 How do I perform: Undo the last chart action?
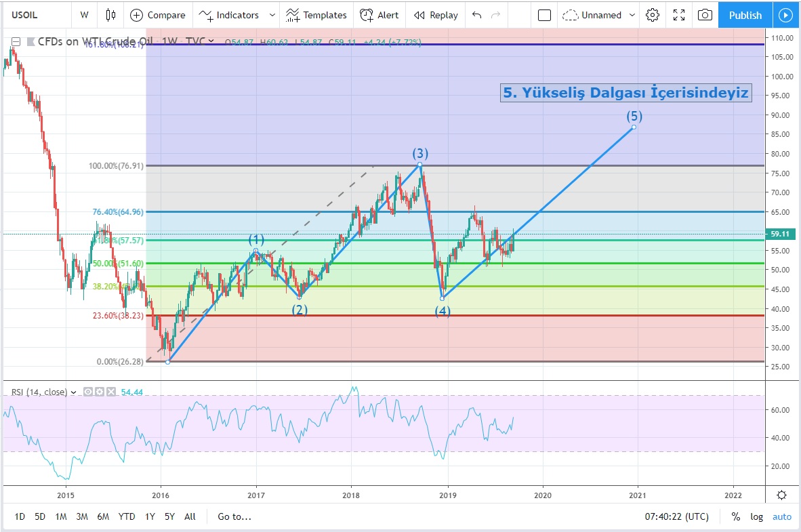pyautogui.click(x=476, y=15)
